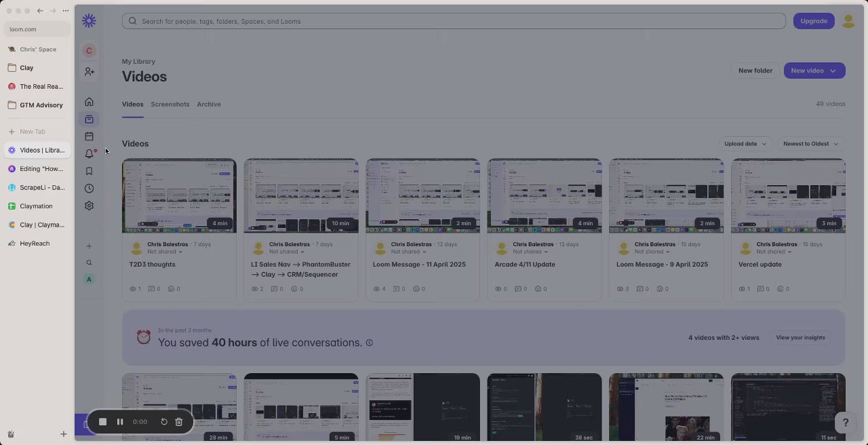Pause the recording

120,422
